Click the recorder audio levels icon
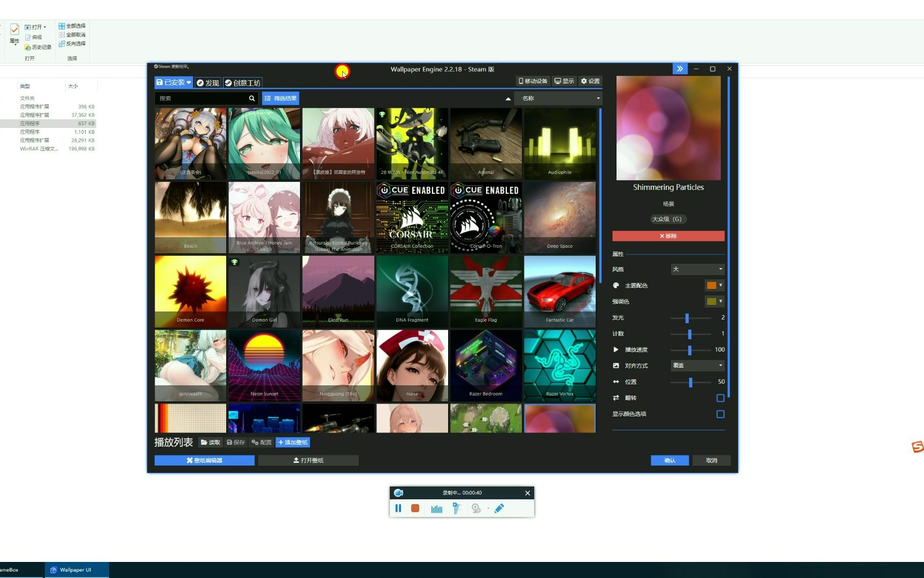 click(437, 508)
